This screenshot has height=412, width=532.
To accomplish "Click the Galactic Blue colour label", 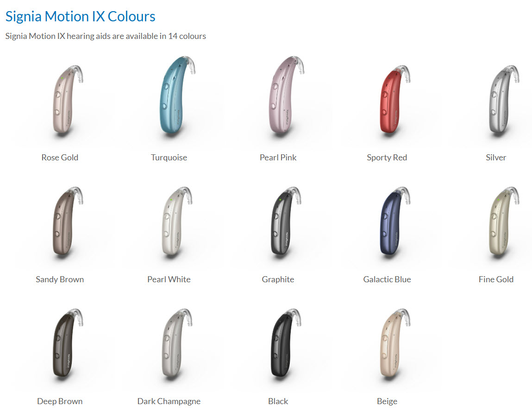I will [x=387, y=279].
